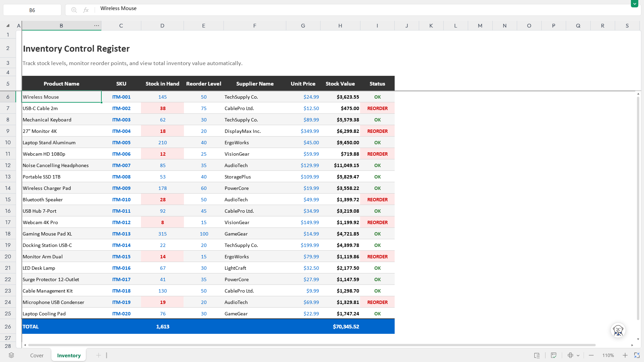644x362 pixels.
Task: Click the Select All corner button
Action: (8, 25)
